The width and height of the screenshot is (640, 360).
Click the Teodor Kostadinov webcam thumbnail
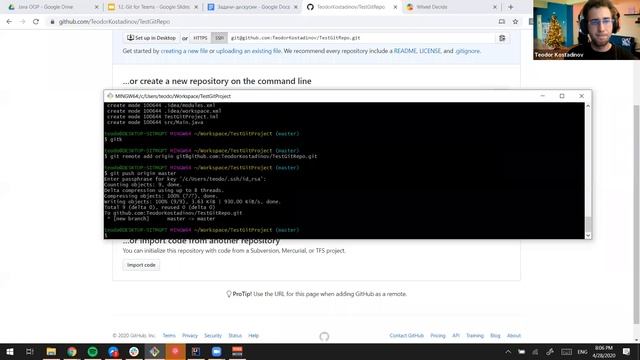(x=586, y=30)
